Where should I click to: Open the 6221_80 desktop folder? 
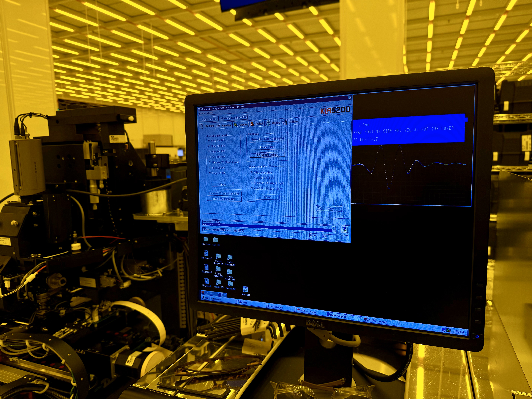click(216, 240)
